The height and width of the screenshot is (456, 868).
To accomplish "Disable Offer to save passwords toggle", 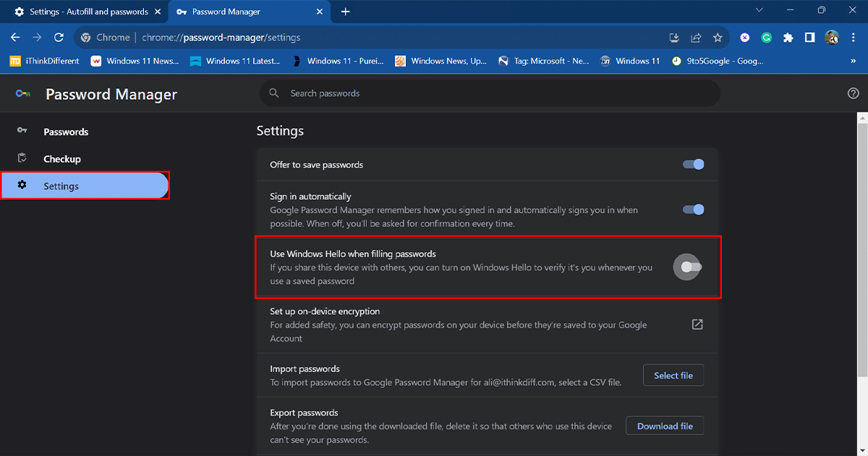I will (693, 164).
